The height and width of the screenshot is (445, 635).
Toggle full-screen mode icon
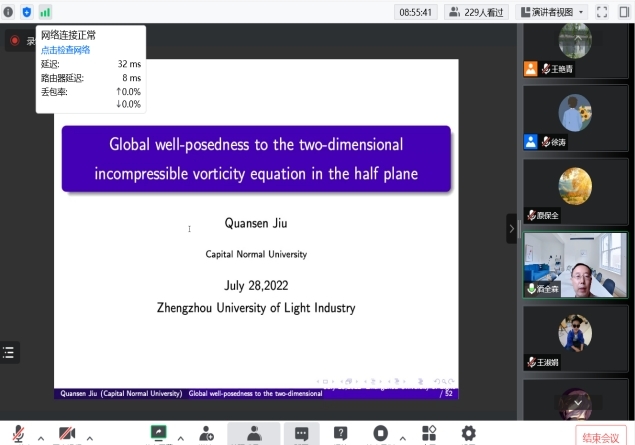(x=602, y=12)
